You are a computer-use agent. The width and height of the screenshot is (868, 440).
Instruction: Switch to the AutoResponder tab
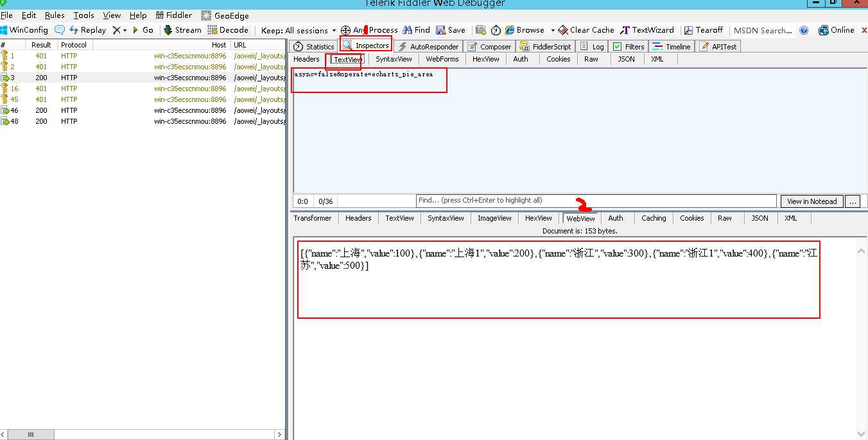tap(428, 46)
